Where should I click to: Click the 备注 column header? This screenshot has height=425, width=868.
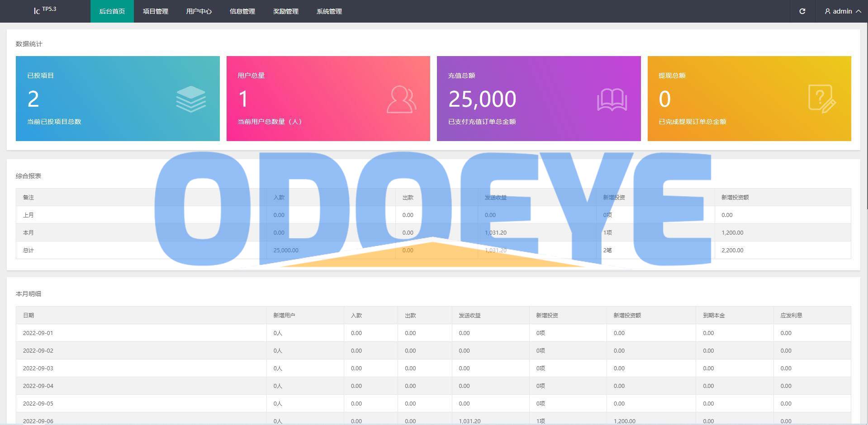pos(28,198)
